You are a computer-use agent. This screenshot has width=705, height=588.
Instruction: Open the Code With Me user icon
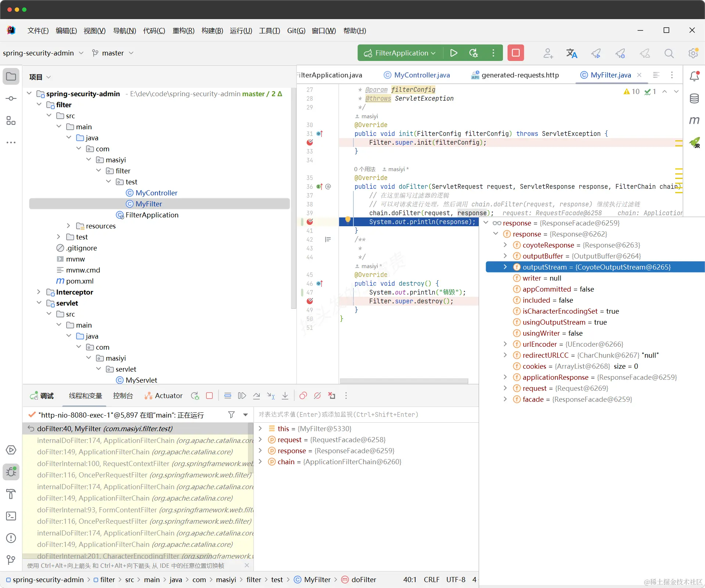click(548, 53)
